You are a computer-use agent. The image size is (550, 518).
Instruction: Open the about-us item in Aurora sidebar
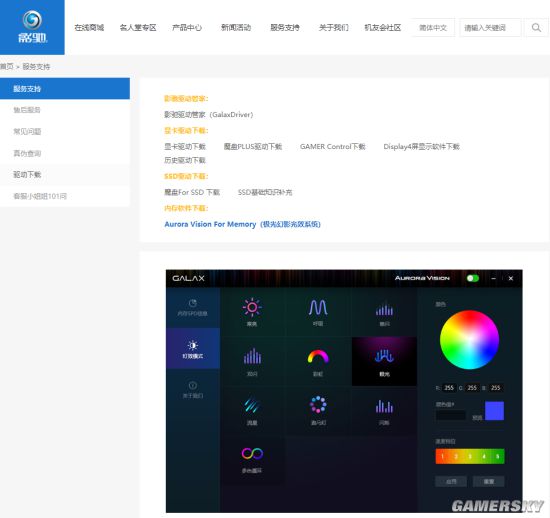point(193,389)
